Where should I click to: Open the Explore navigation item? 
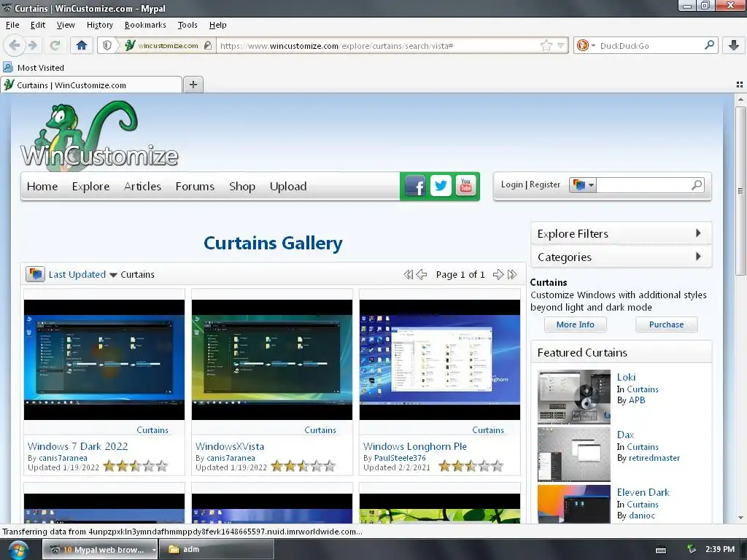[x=90, y=186]
